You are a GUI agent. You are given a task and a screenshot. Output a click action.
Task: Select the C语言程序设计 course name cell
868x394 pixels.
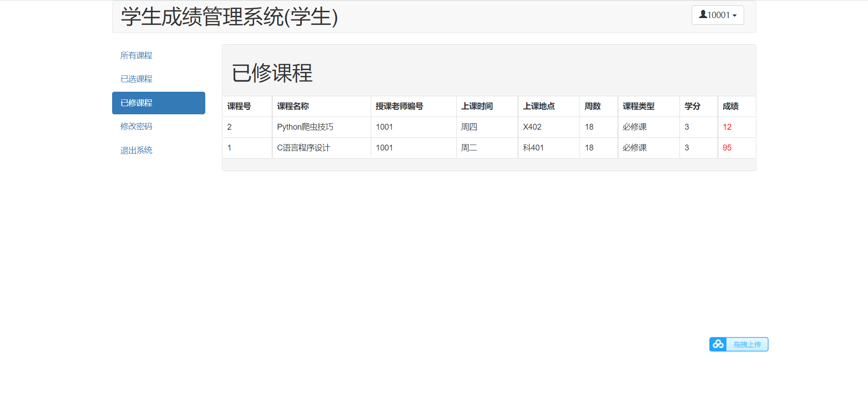pyautogui.click(x=321, y=148)
